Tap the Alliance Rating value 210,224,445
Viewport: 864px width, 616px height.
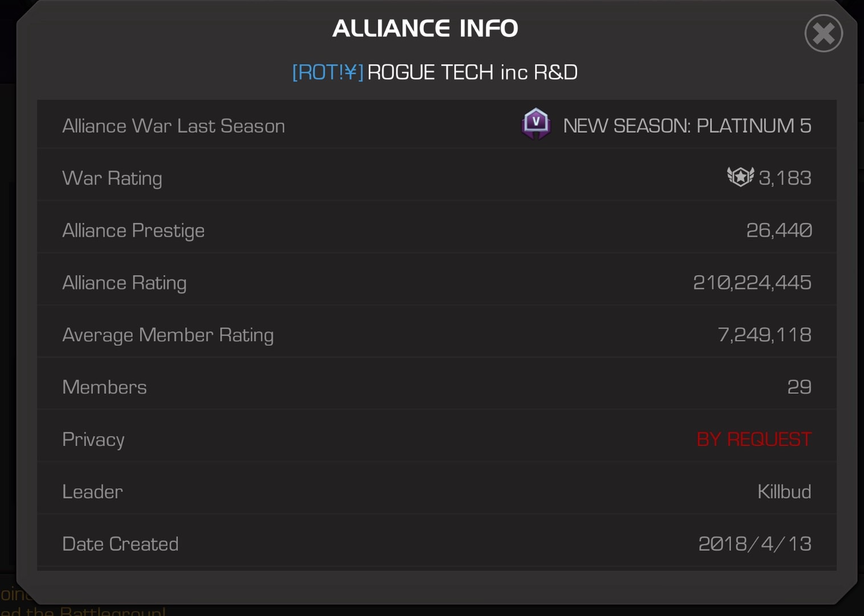(x=752, y=283)
